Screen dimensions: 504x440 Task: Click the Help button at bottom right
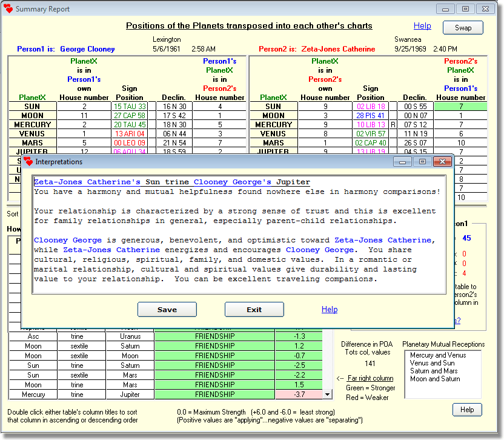point(467,410)
